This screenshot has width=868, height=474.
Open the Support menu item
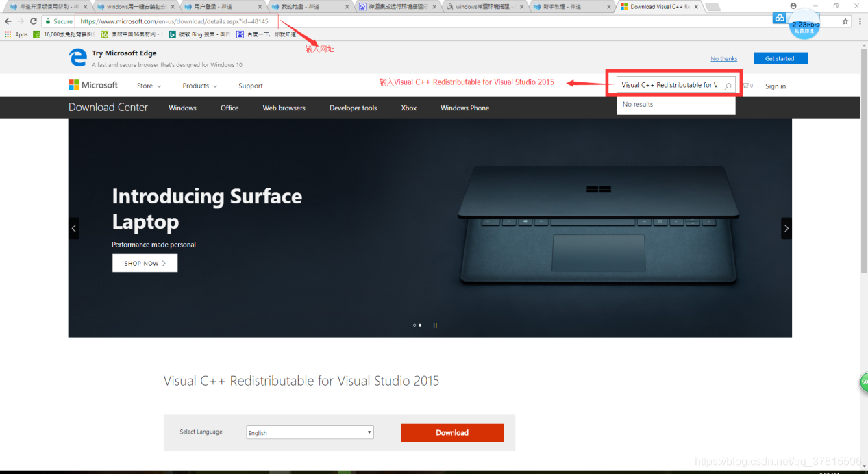(x=251, y=86)
